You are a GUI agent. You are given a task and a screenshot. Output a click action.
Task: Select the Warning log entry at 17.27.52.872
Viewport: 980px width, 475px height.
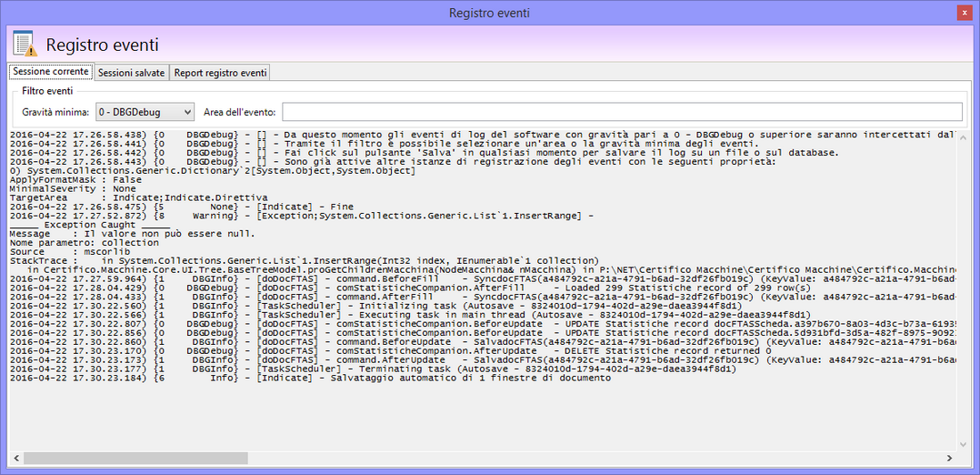[300, 216]
